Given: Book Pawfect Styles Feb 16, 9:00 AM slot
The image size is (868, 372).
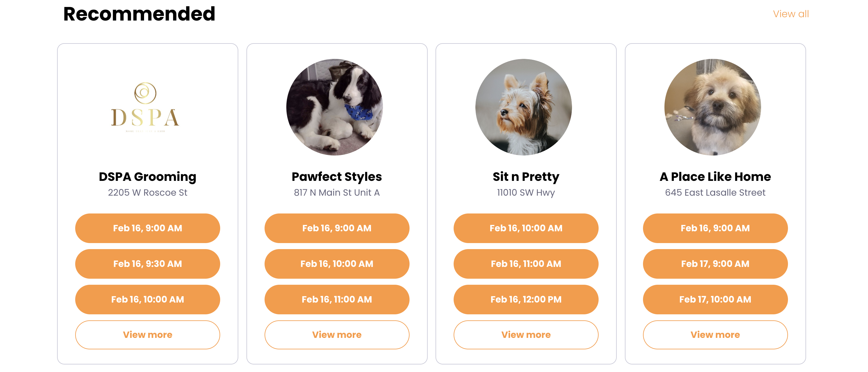Looking at the screenshot, I should point(337,228).
